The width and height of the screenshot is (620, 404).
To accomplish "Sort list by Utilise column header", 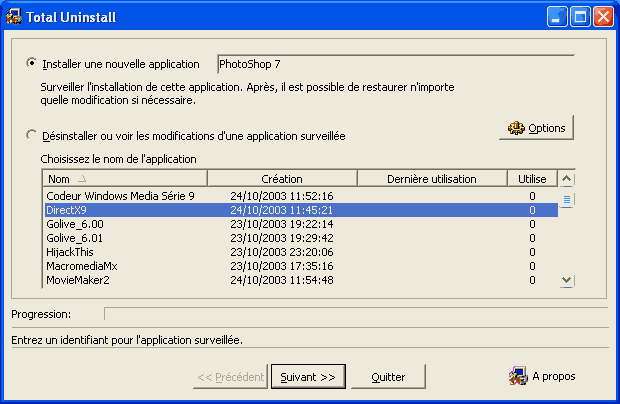I will 532,179.
